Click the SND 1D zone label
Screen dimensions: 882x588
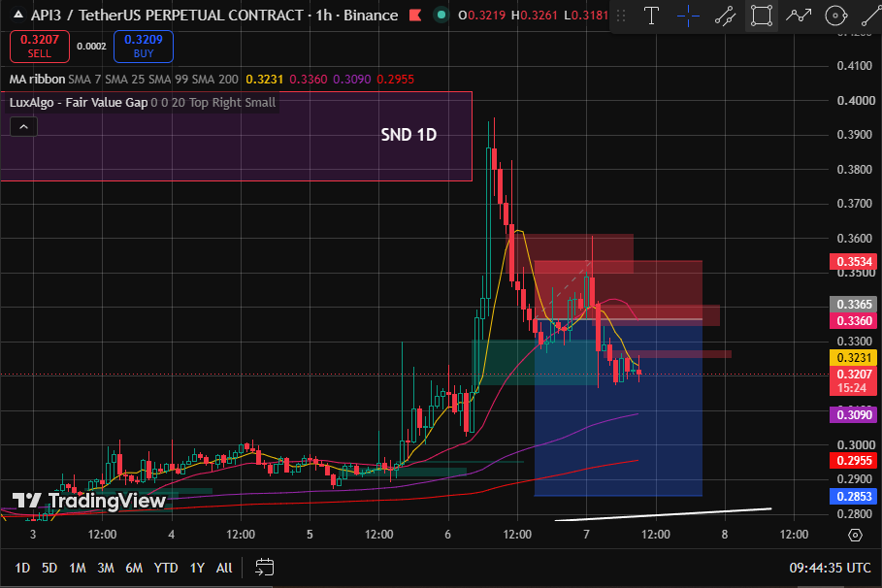[408, 135]
